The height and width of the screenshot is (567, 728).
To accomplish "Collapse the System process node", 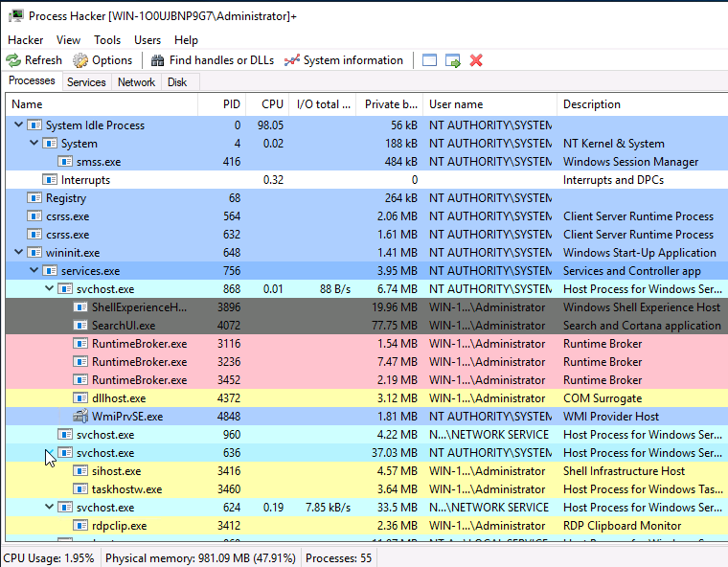I will [34, 143].
